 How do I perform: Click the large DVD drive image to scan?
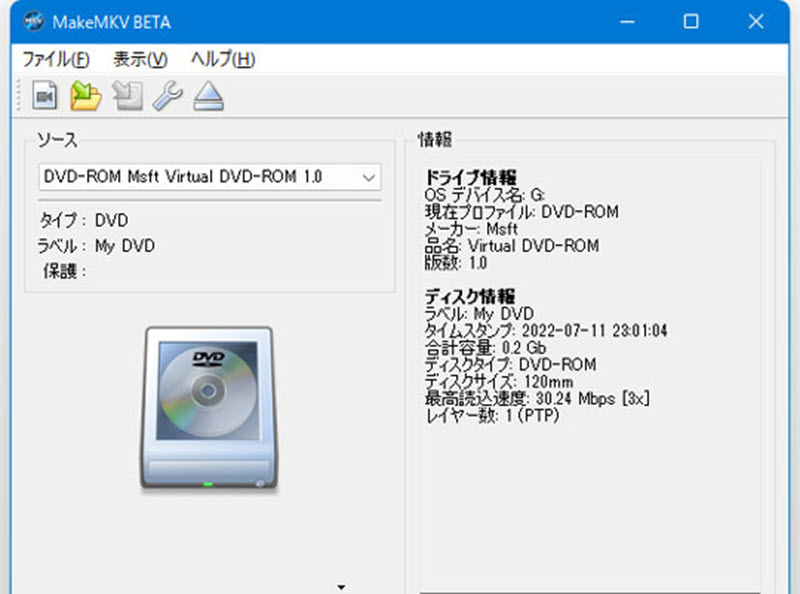point(205,407)
